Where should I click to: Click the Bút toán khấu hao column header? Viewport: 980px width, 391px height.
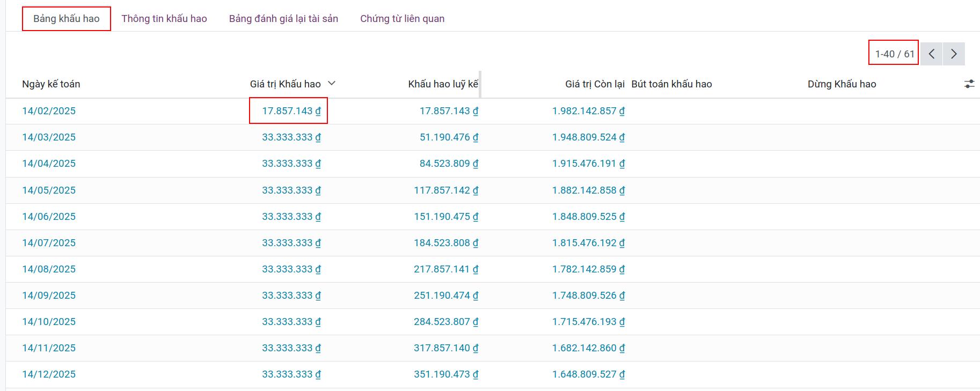click(671, 84)
